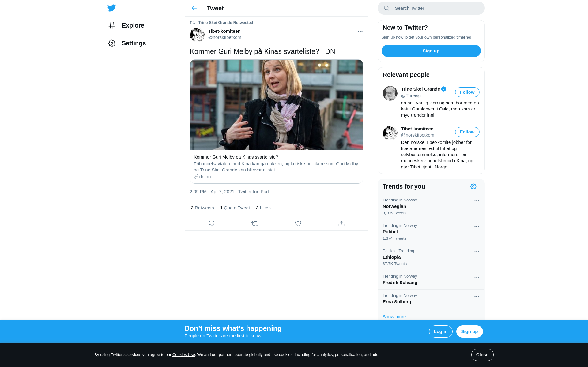
Task: Open more options for Erna Solberg trend
Action: [x=477, y=297]
